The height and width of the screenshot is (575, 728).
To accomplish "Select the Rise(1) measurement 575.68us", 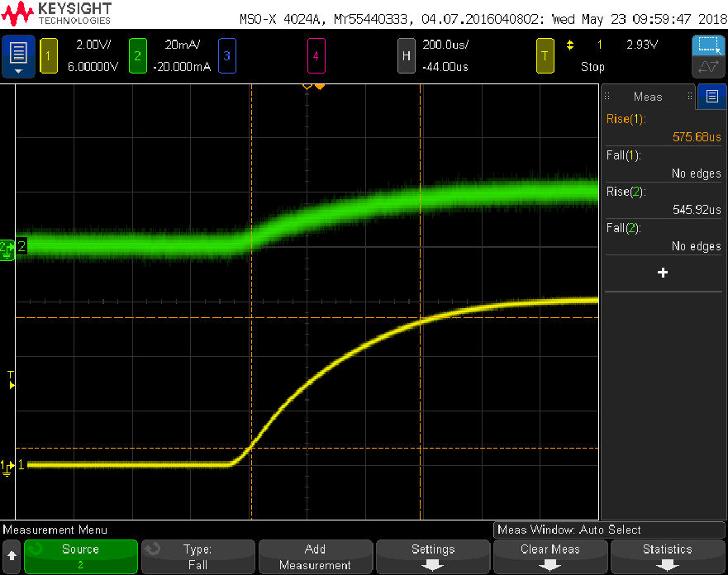I will tap(664, 128).
